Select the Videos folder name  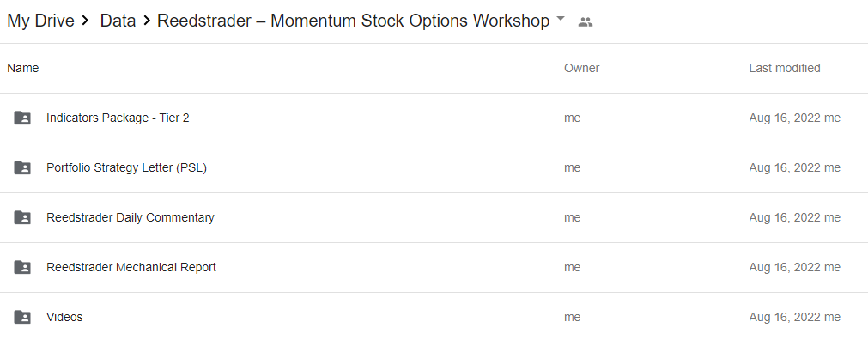64,318
